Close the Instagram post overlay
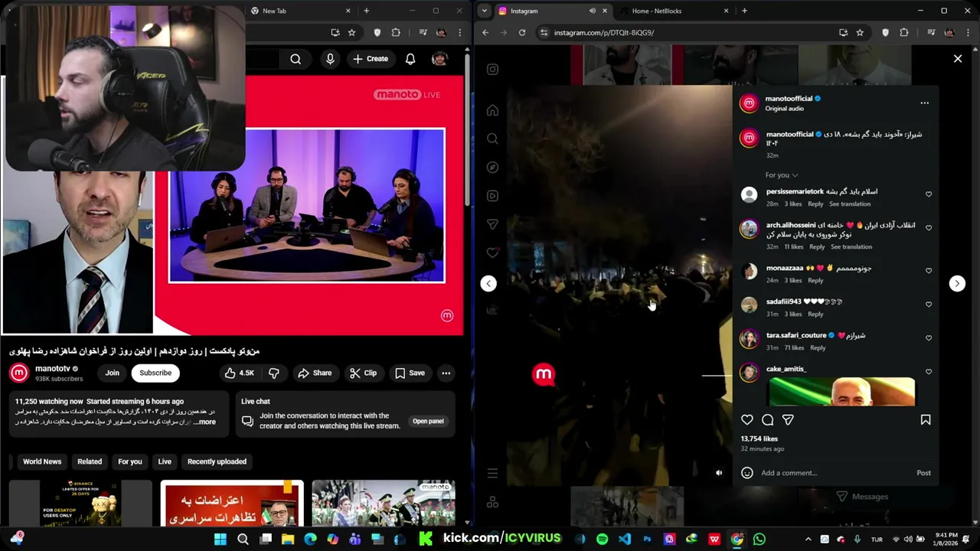The width and height of the screenshot is (980, 551). (x=957, y=58)
